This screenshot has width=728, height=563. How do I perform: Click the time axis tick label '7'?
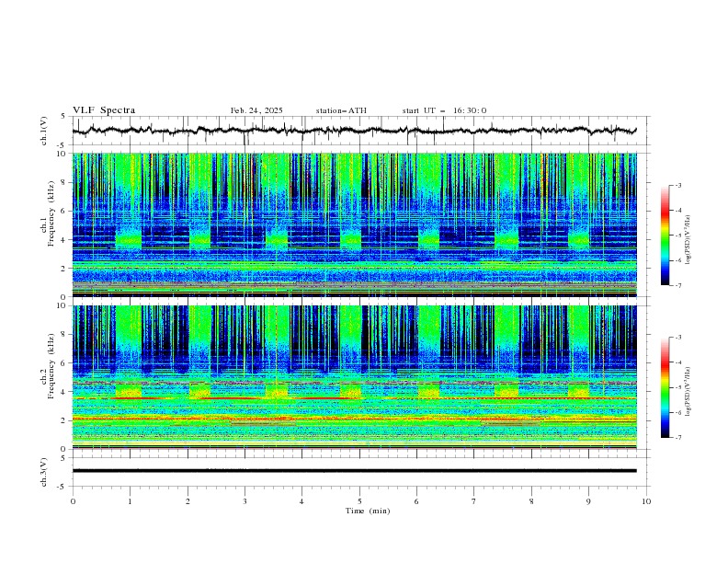click(474, 501)
